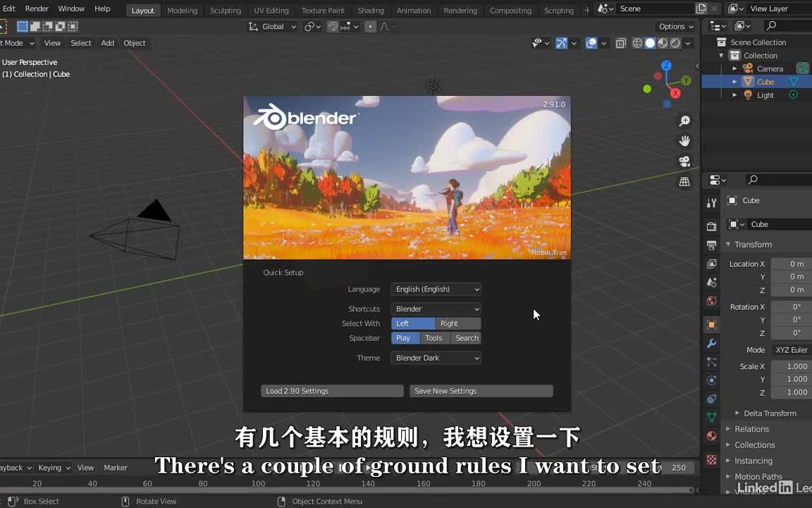812x508 pixels.
Task: Adjust the Location X value slider
Action: point(789,264)
